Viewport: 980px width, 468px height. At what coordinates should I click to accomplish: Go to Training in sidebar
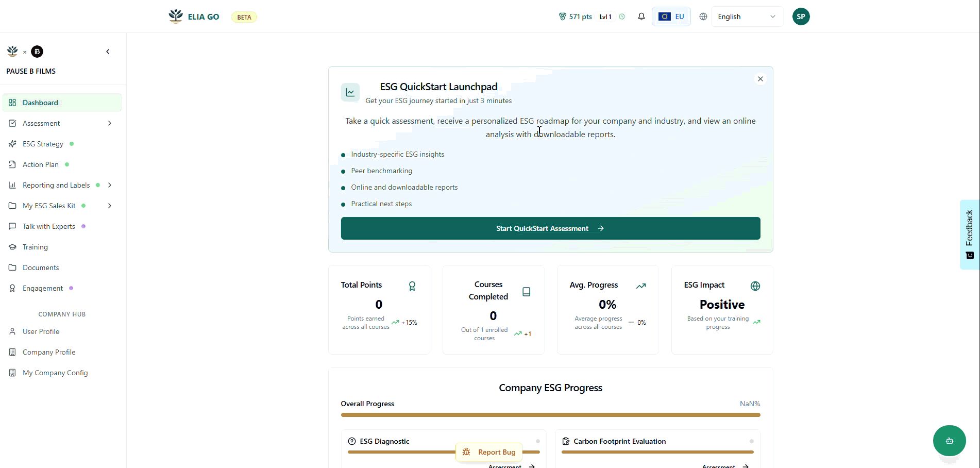tap(35, 247)
